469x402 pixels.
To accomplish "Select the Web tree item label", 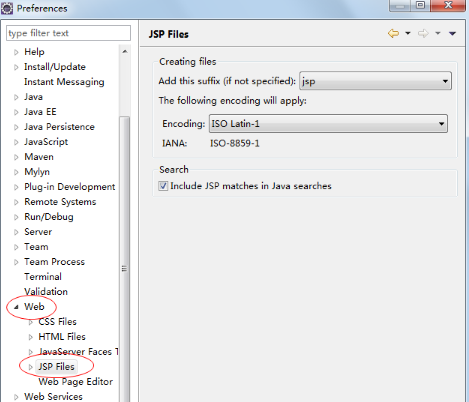I will point(34,307).
